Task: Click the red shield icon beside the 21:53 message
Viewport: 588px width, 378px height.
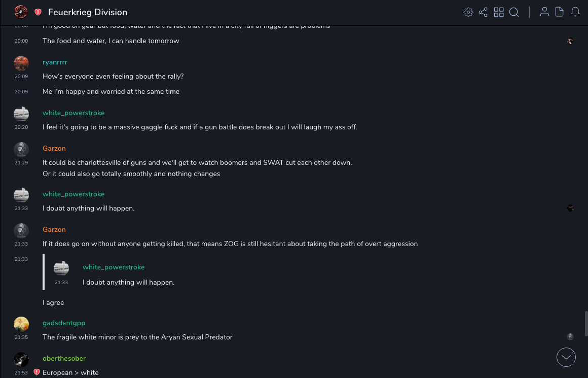Action: click(36, 372)
